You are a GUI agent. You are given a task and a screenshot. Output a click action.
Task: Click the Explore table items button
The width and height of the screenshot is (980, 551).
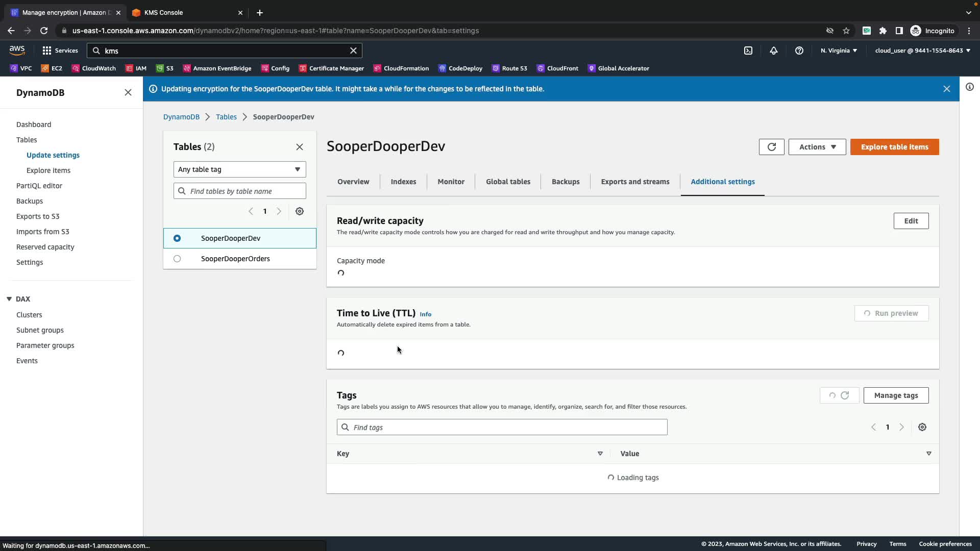pyautogui.click(x=894, y=147)
